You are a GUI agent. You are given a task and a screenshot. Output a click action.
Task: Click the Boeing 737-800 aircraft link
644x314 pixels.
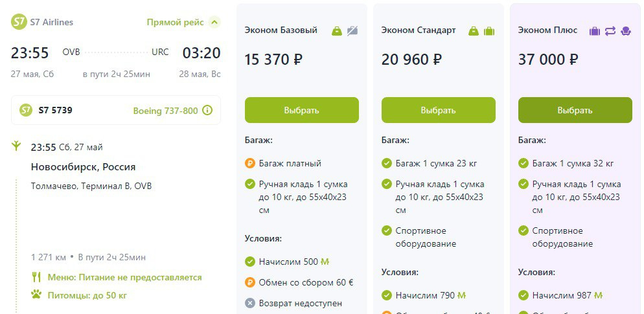coord(165,111)
